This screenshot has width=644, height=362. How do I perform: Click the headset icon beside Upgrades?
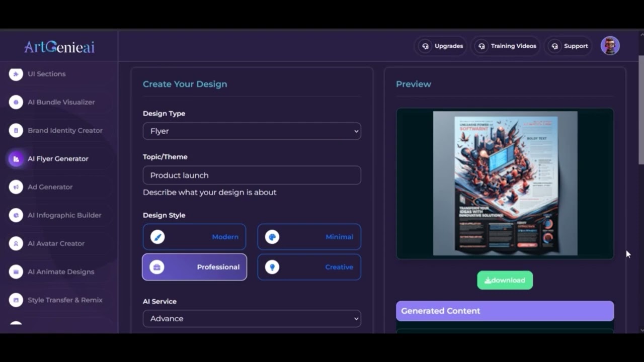coord(426,46)
